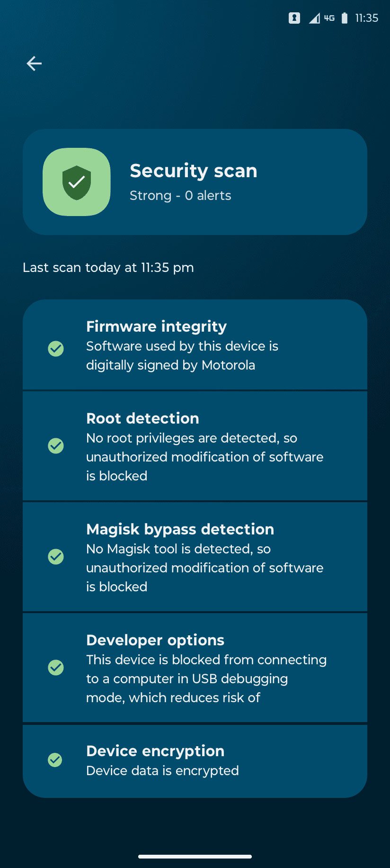Viewport: 390px width, 868px height.
Task: Tap the Developer options green check icon
Action: [56, 668]
